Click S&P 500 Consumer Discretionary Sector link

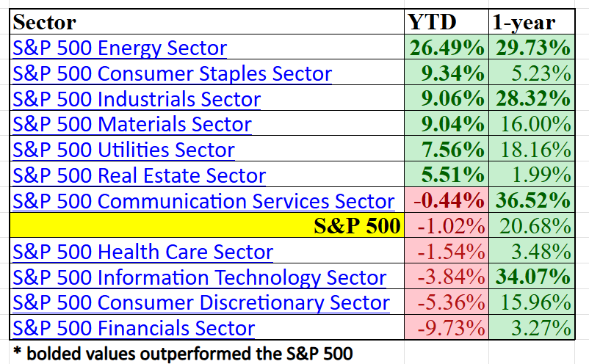[201, 302]
